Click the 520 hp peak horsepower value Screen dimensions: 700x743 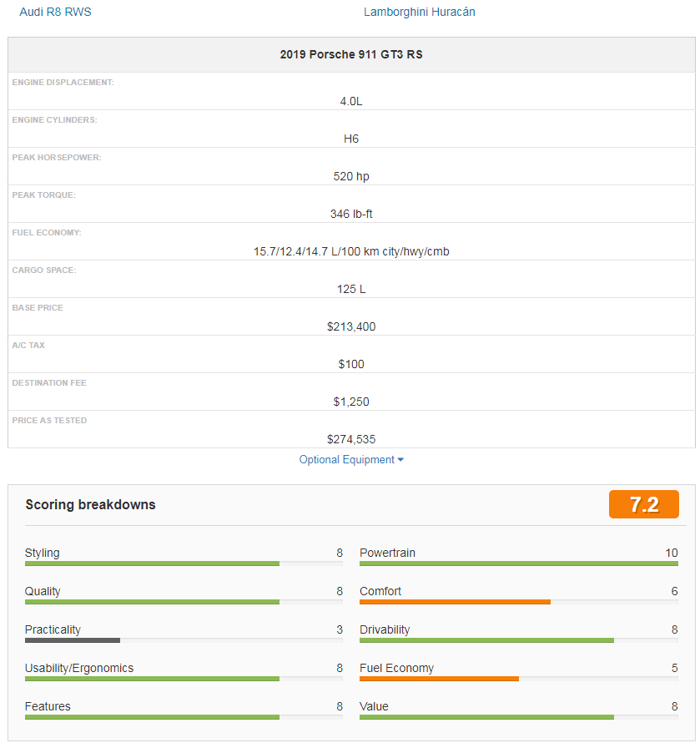(351, 176)
